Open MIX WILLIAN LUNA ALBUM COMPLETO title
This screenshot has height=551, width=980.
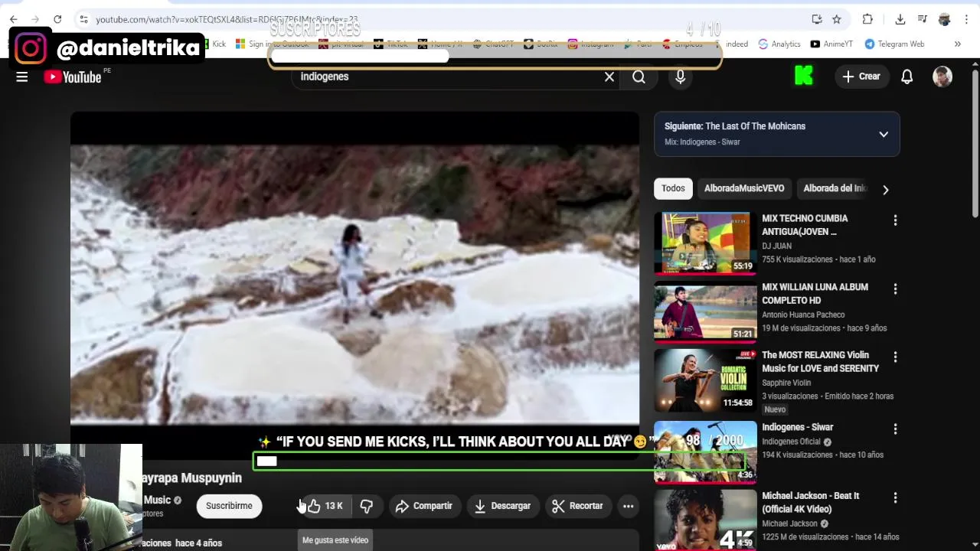pos(815,294)
